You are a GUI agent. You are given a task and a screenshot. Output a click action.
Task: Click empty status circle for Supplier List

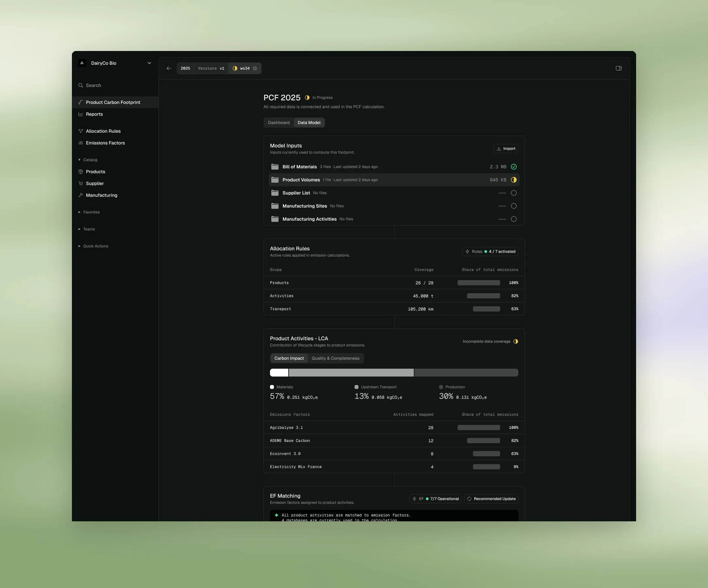514,193
